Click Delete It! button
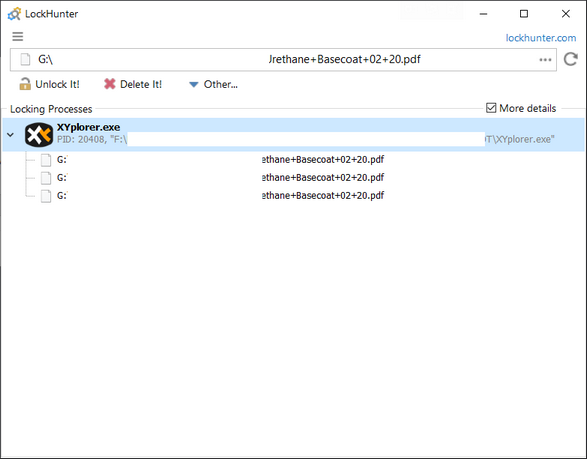Screen dimensions: 587x459 (133, 84)
